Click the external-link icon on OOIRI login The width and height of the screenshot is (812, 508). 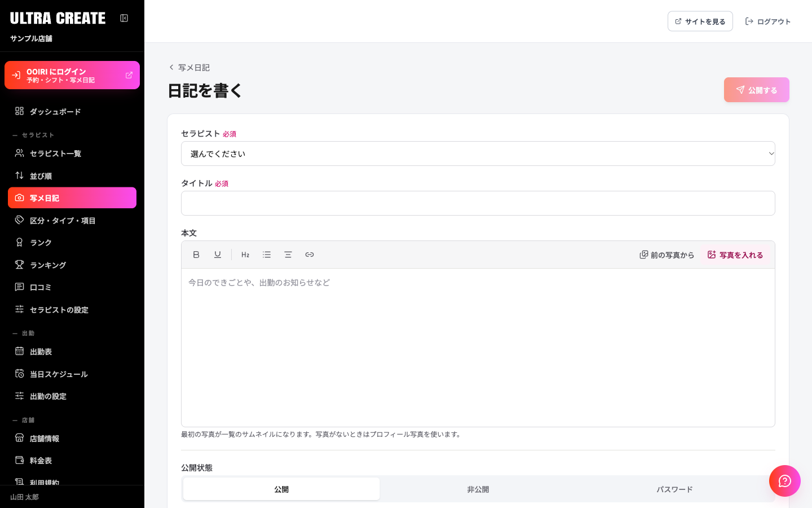click(x=129, y=75)
